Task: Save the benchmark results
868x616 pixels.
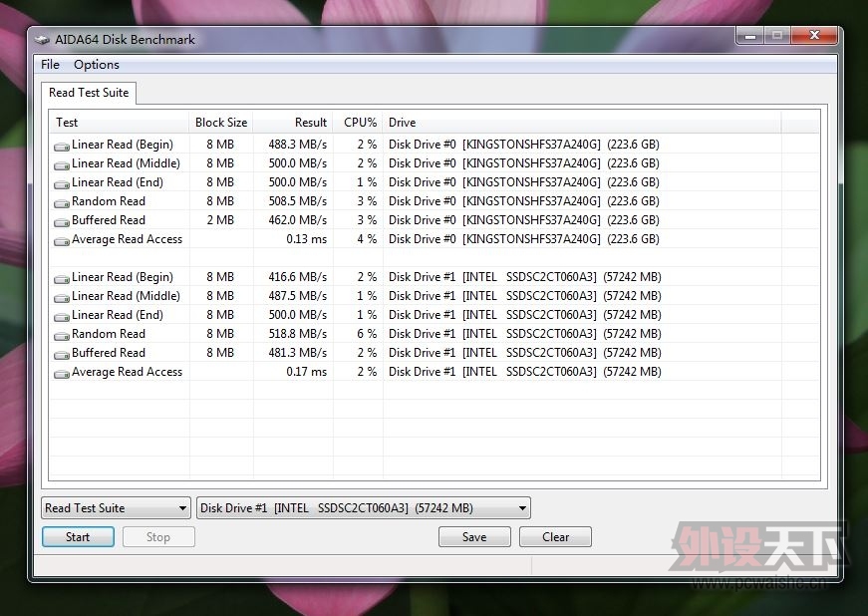Action: 474,537
